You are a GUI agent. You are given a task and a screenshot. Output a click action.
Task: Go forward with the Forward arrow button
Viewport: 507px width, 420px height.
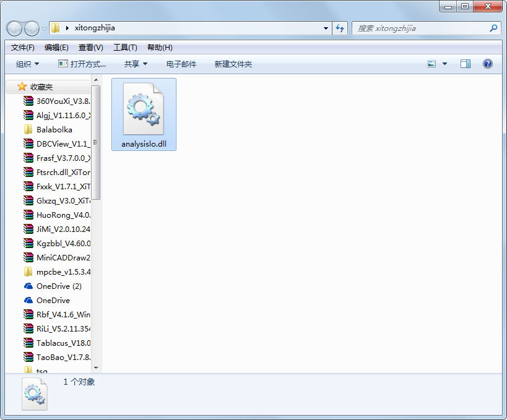(32, 28)
